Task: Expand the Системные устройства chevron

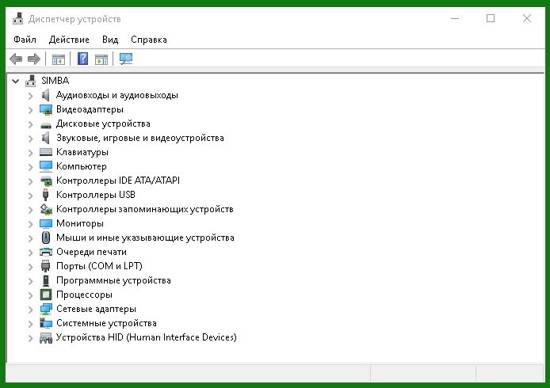Action: [31, 323]
